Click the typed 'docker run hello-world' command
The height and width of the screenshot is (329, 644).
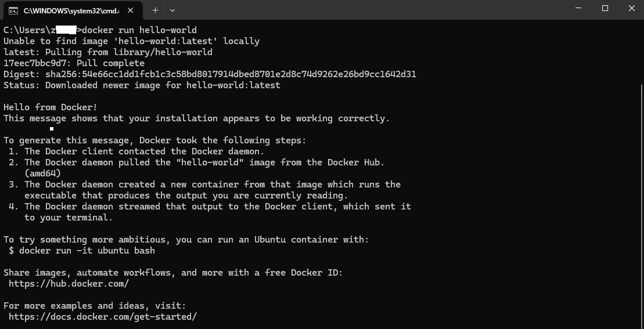click(x=140, y=30)
